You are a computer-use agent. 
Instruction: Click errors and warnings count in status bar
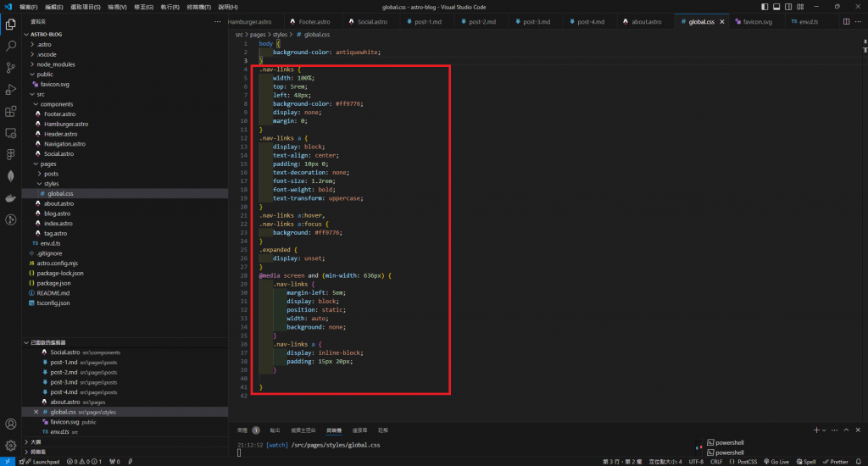tap(84, 462)
